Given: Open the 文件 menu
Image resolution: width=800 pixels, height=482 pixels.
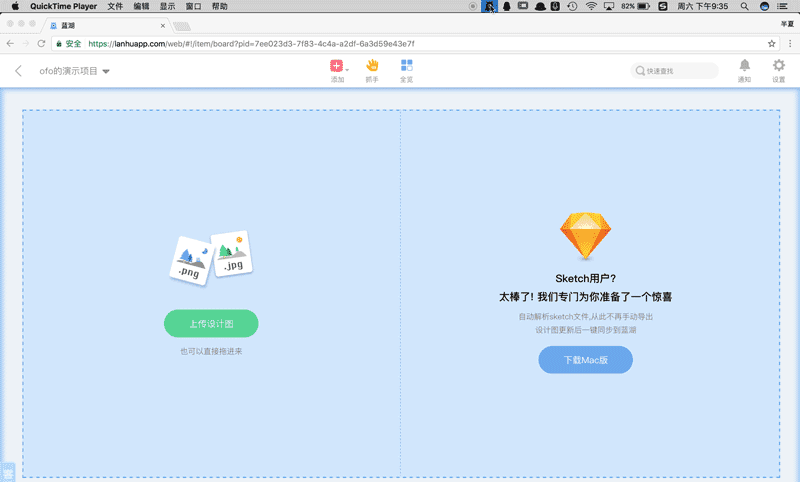Looking at the screenshot, I should tap(115, 6).
